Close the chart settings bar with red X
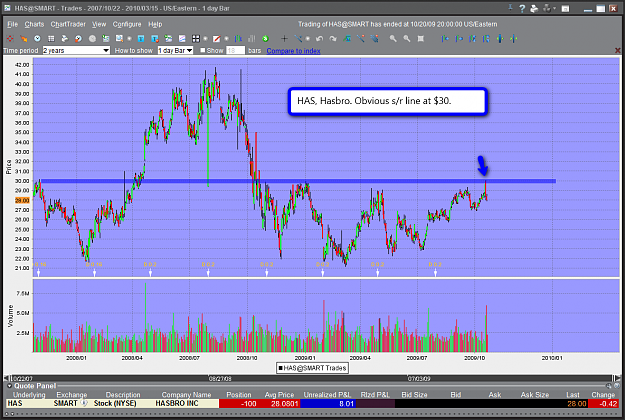This screenshot has width=625, height=420. [617, 50]
